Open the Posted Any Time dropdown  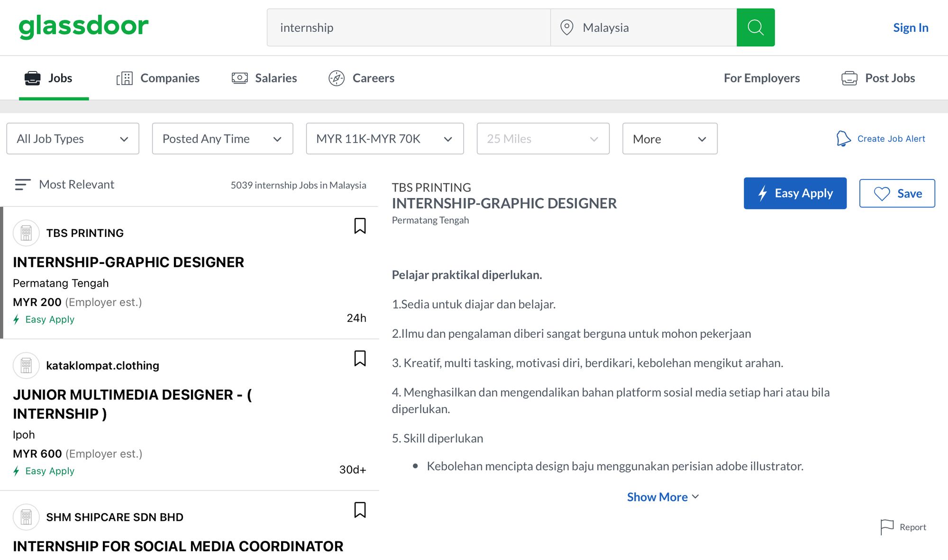pos(222,139)
